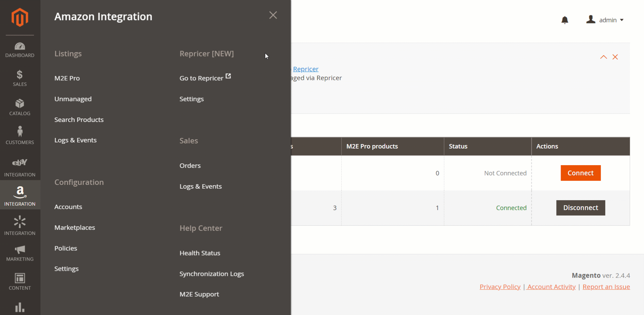Follow the Report an Issue link
The image size is (644, 315).
coord(606,287)
